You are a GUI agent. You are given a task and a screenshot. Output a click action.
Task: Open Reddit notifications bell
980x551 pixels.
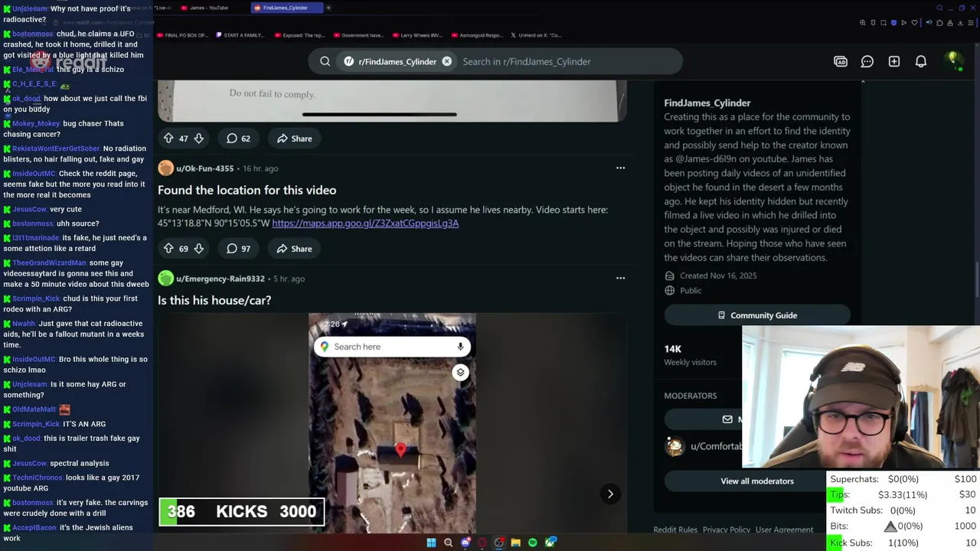click(921, 61)
